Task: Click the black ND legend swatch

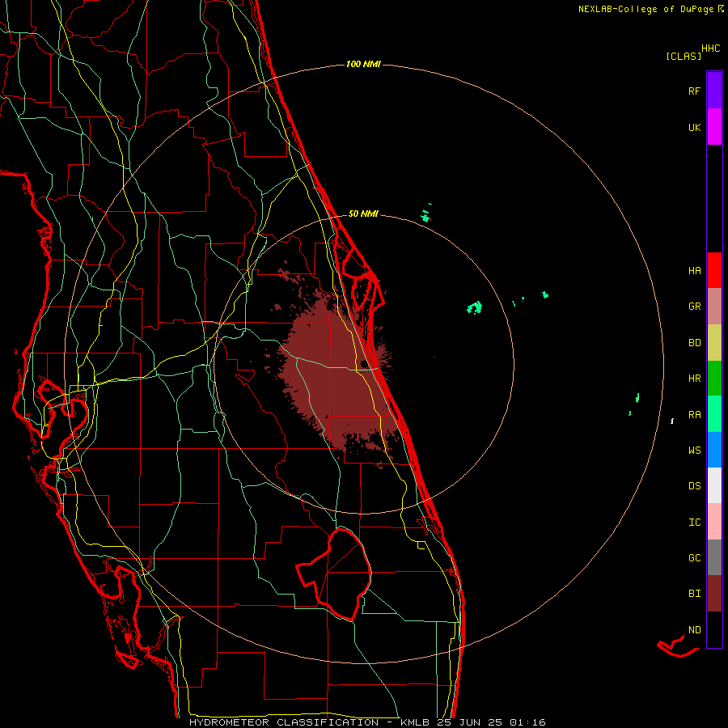Action: pos(714,629)
